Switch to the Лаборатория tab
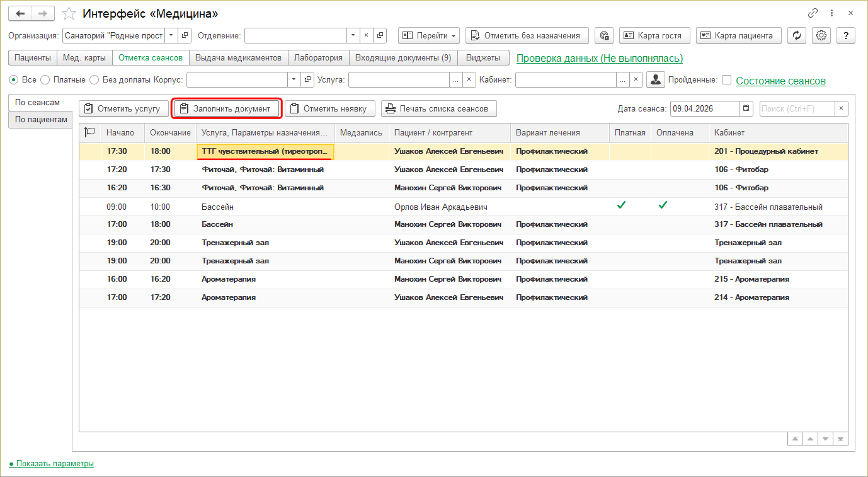The height and width of the screenshot is (477, 868). pos(318,57)
